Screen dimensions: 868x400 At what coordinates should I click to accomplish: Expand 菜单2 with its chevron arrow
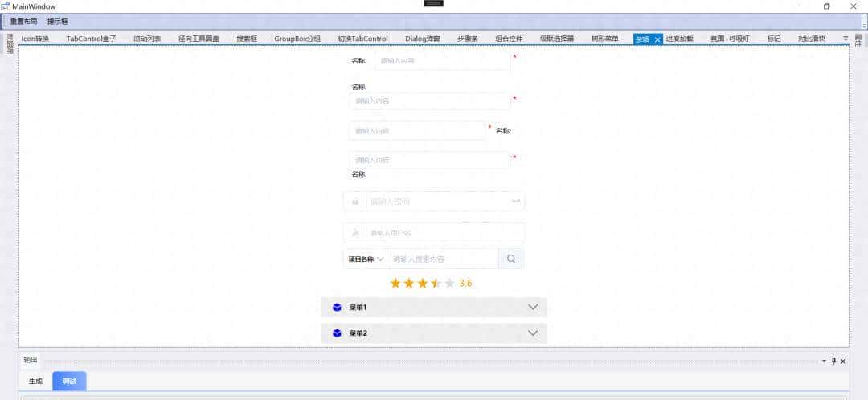(x=533, y=333)
